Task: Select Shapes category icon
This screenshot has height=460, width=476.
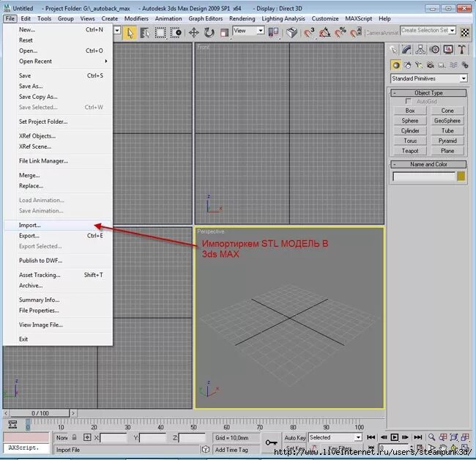Action: (x=408, y=65)
